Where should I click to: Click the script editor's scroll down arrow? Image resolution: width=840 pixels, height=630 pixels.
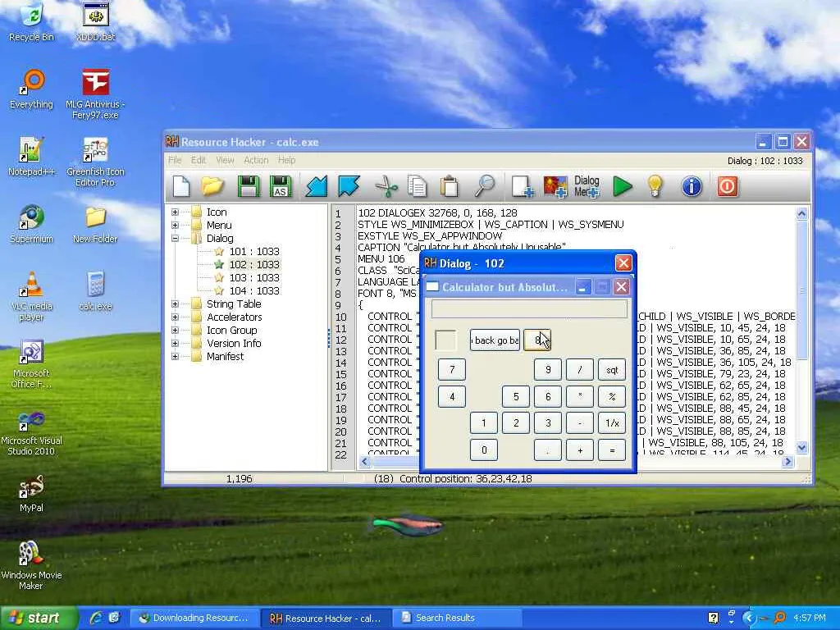(x=801, y=447)
